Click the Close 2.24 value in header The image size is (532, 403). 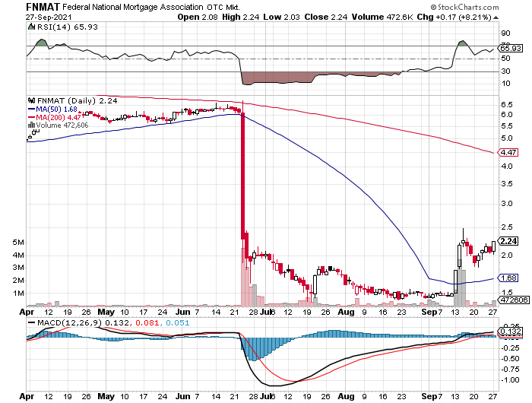(x=326, y=17)
